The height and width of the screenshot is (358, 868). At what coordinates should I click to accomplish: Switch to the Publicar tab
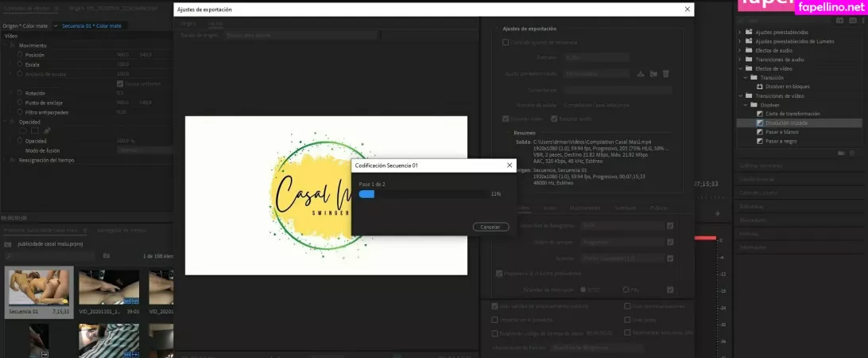[659, 208]
